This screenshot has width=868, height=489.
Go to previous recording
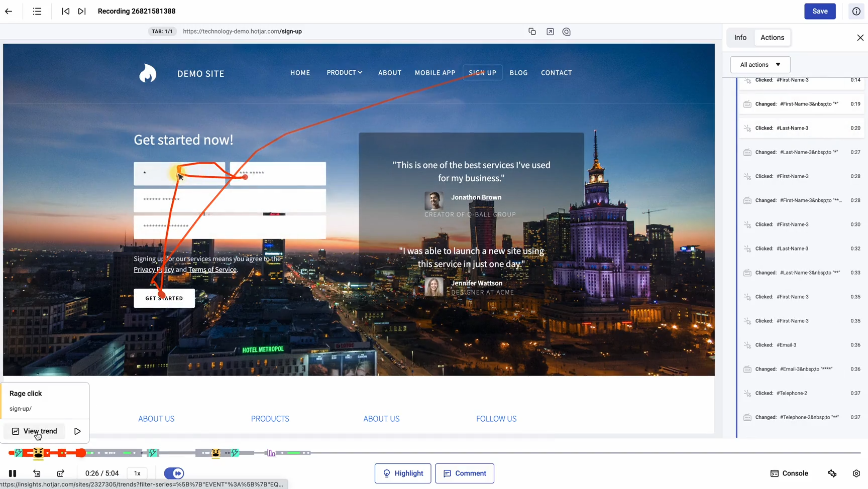point(66,11)
